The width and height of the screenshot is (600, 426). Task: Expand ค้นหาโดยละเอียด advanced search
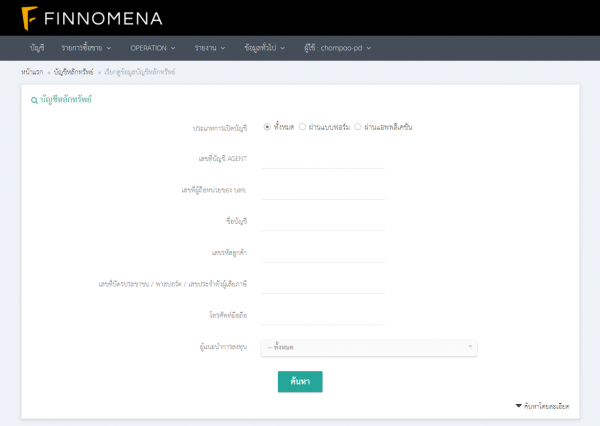coord(547,406)
